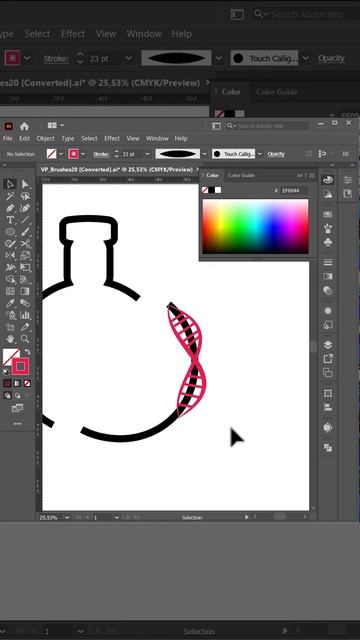Open the Effect menu
Viewport: 360px width, 640px height.
pos(112,138)
